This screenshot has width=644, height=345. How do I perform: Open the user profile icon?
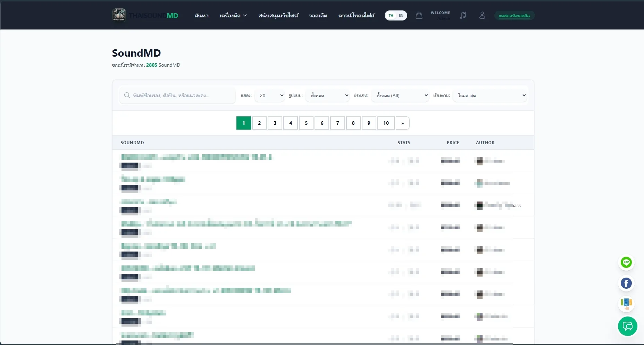(x=482, y=15)
